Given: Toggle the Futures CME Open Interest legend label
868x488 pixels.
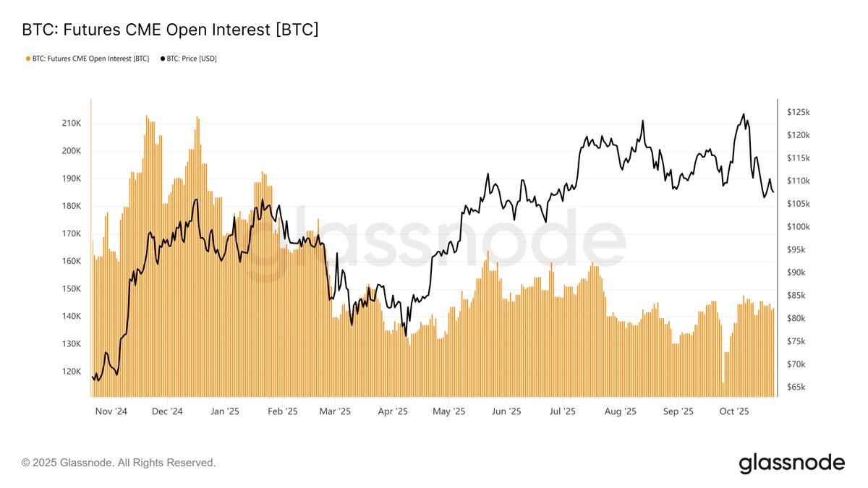Looking at the screenshot, I should point(90,59).
